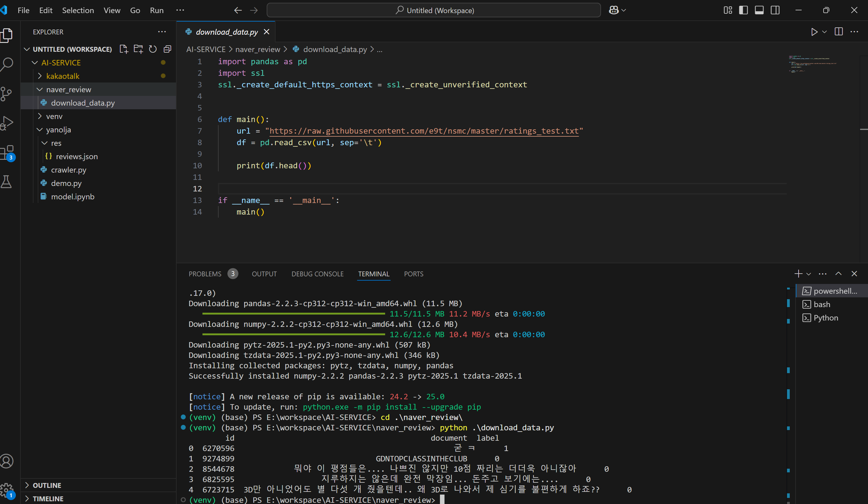Split the editor right

coord(839,32)
